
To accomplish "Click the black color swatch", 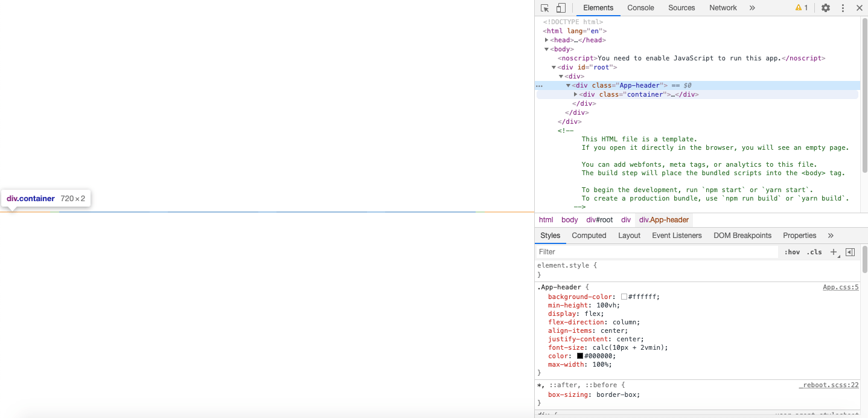I will pyautogui.click(x=580, y=356).
